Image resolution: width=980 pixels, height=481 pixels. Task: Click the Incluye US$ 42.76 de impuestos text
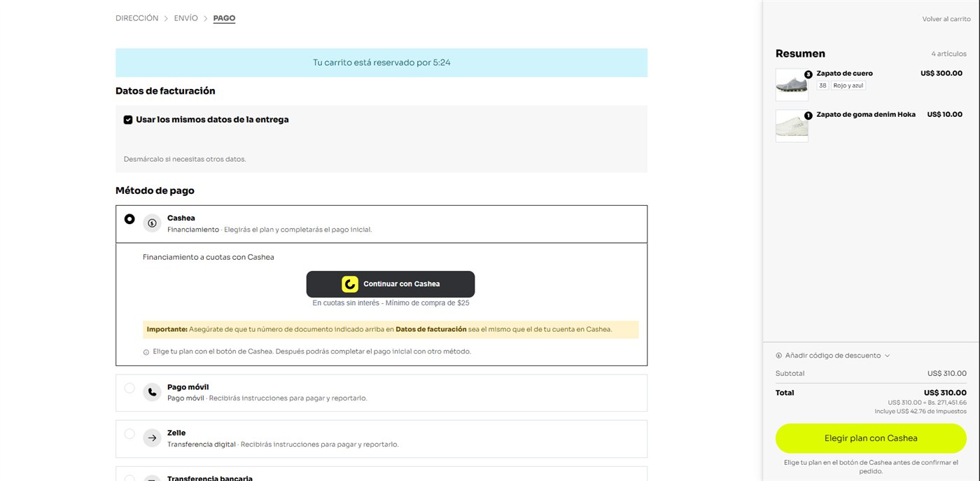tap(920, 412)
